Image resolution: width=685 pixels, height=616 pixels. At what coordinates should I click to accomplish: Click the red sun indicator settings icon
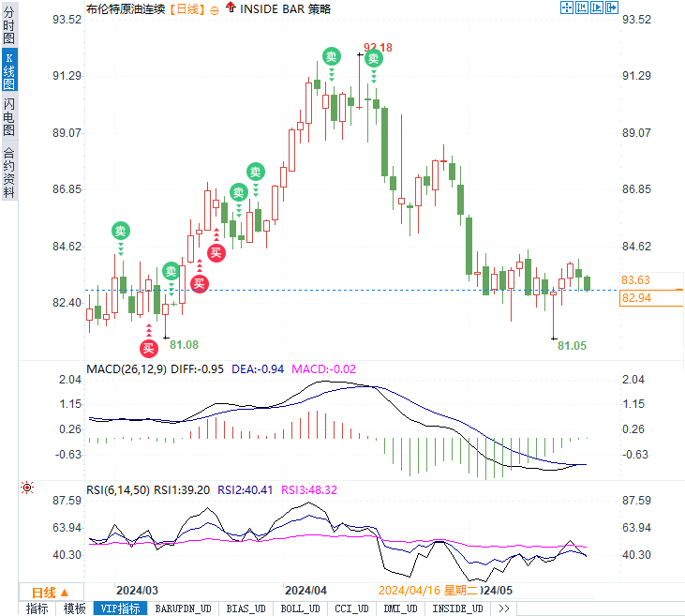pos(27,488)
